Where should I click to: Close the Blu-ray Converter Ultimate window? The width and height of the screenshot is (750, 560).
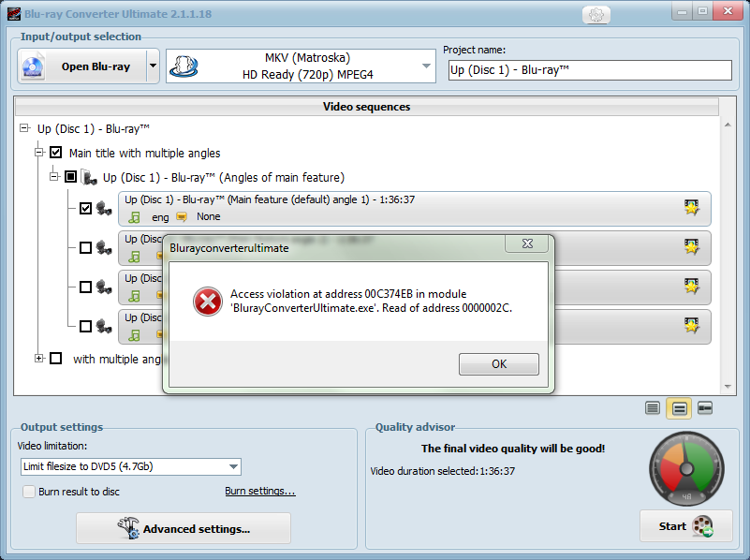tap(728, 11)
